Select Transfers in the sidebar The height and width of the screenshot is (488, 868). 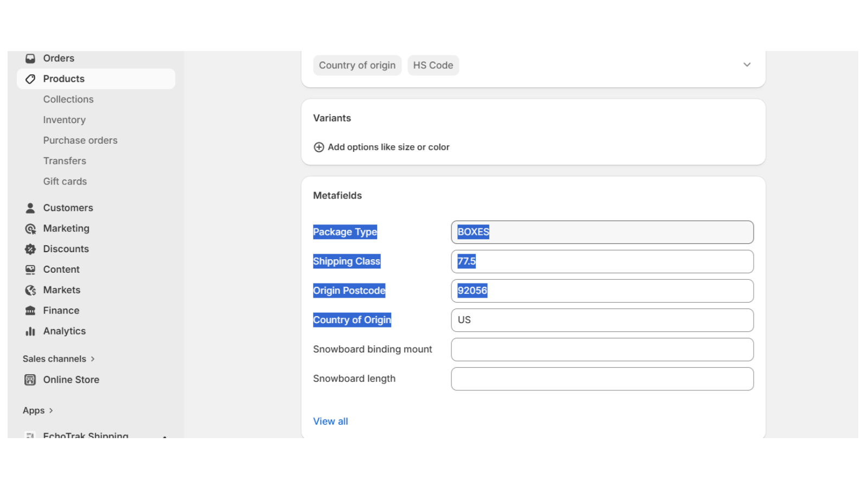click(65, 160)
